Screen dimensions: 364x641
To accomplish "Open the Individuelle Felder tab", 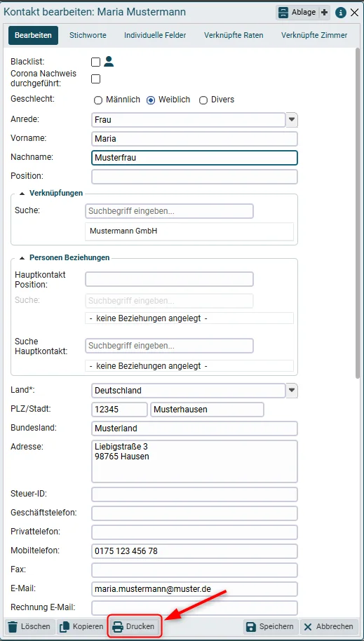I will click(x=155, y=35).
